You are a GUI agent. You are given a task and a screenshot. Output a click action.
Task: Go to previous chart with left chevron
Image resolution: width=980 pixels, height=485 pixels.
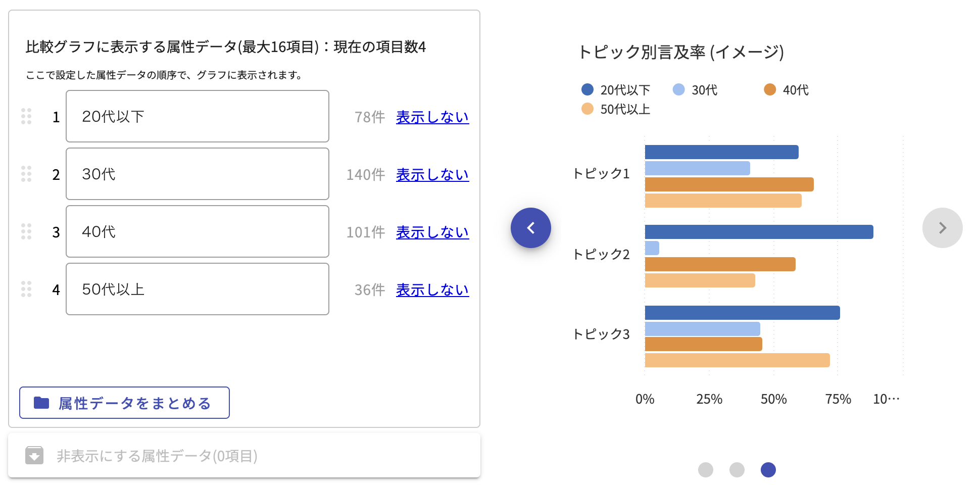click(x=530, y=228)
